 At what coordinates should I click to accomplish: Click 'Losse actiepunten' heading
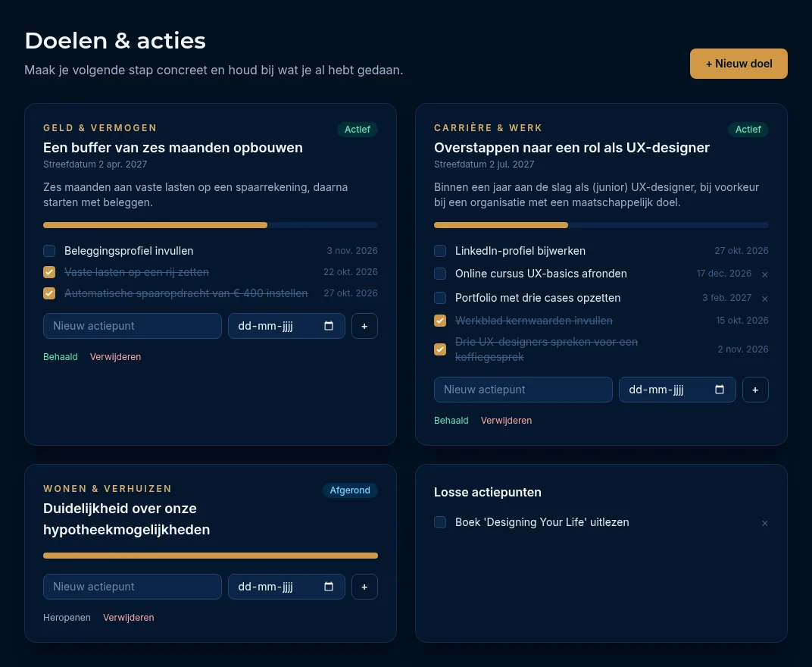(x=487, y=493)
